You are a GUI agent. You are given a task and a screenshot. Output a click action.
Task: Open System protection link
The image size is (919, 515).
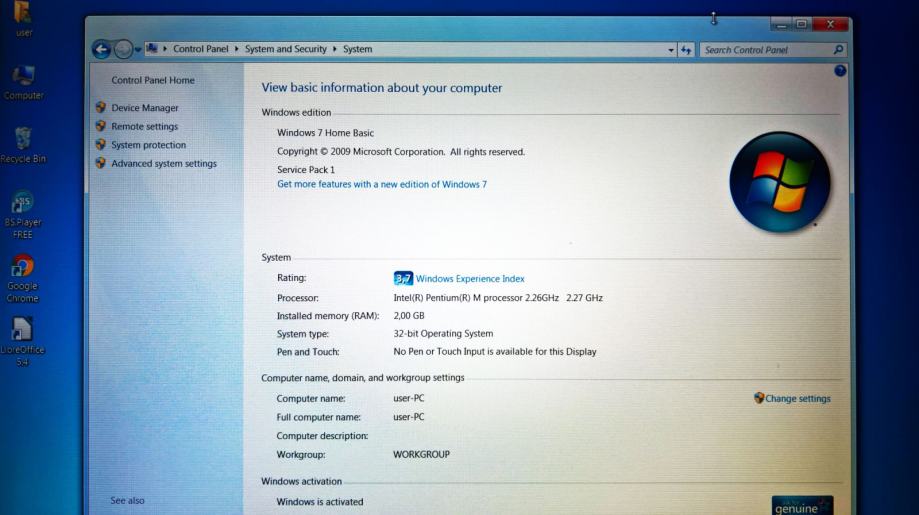pyautogui.click(x=148, y=145)
